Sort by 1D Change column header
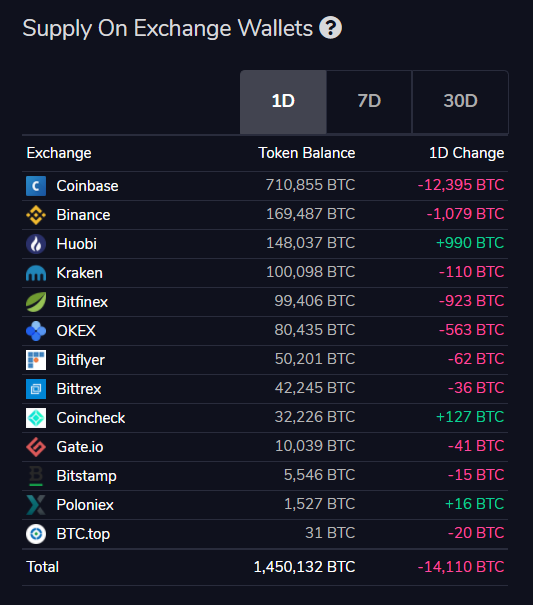This screenshot has width=533, height=605. (467, 153)
